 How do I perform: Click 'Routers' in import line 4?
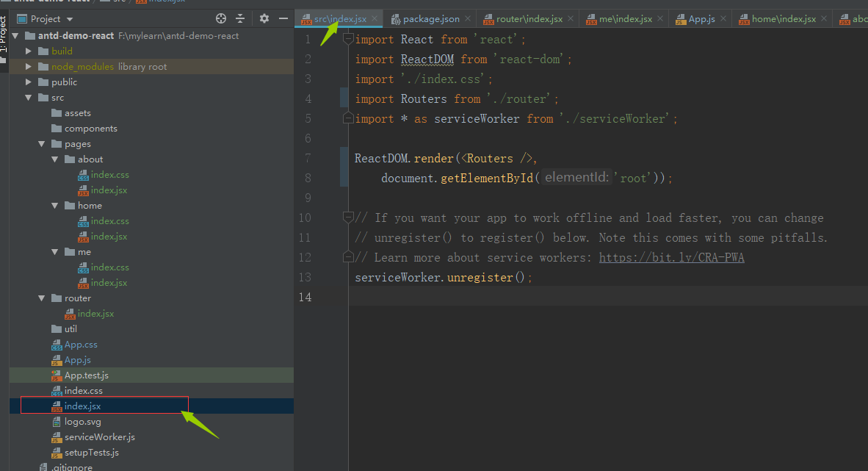click(x=424, y=99)
